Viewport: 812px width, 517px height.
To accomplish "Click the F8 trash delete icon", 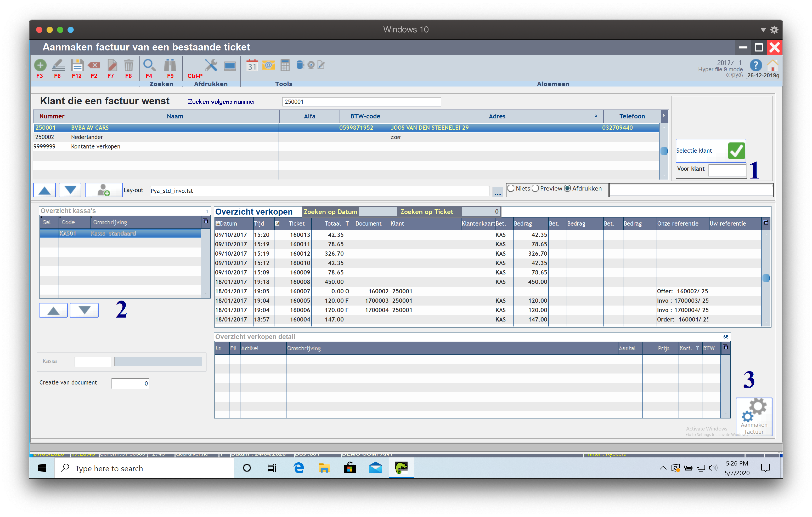I will pyautogui.click(x=128, y=65).
